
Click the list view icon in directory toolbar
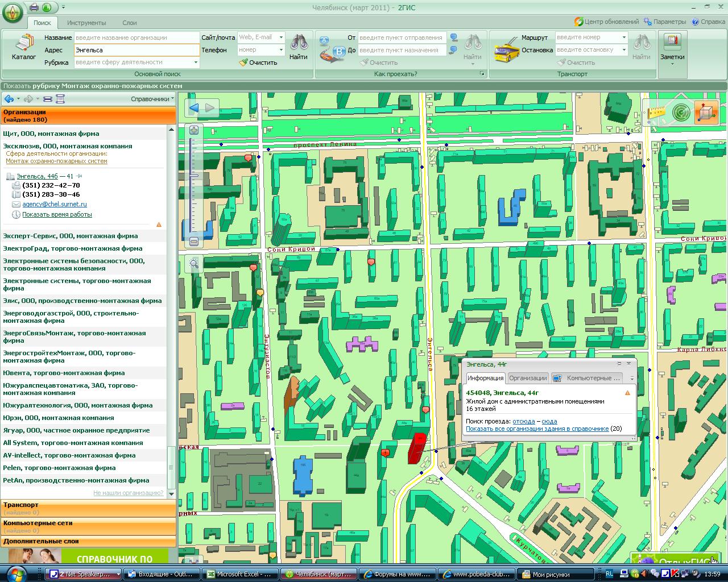click(x=48, y=99)
